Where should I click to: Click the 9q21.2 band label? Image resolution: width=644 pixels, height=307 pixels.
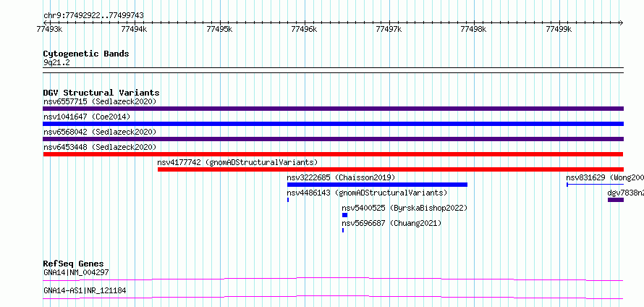[56, 62]
